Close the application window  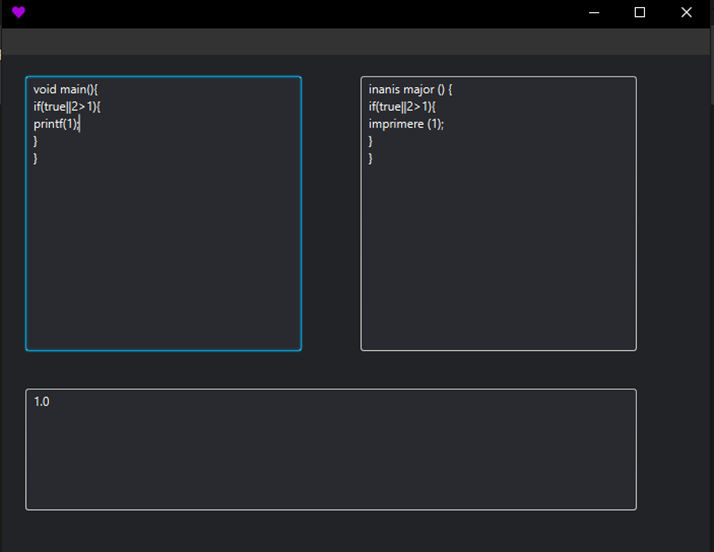point(686,12)
